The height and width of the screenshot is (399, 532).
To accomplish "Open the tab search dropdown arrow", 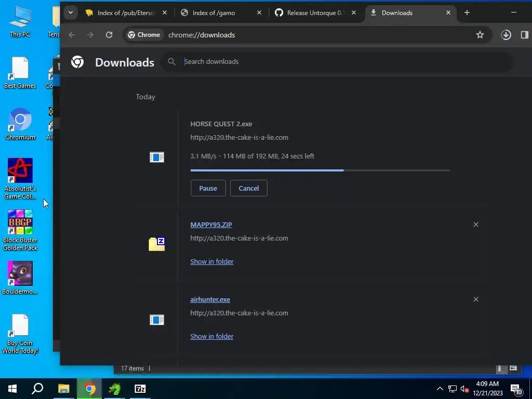I will (x=71, y=13).
